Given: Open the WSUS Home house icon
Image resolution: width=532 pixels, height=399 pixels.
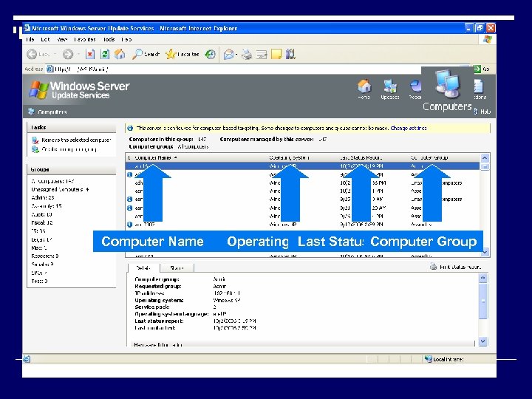Looking at the screenshot, I should coord(364,86).
